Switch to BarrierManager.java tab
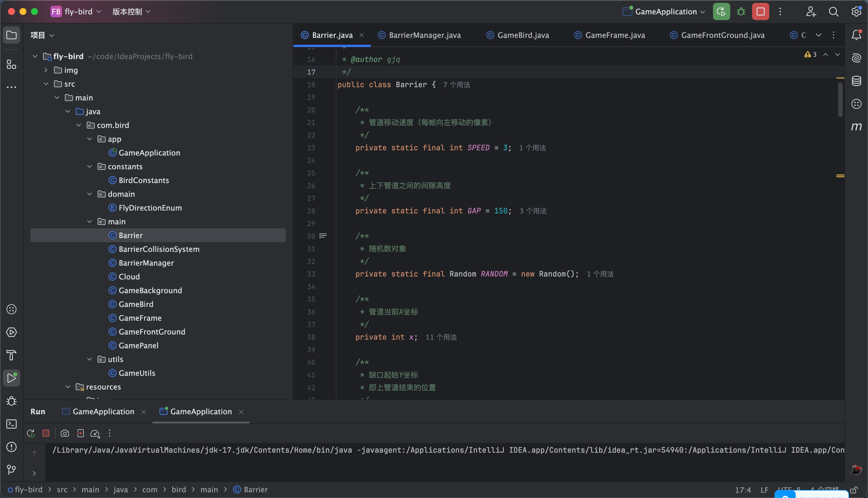The width and height of the screenshot is (868, 498). pos(419,35)
